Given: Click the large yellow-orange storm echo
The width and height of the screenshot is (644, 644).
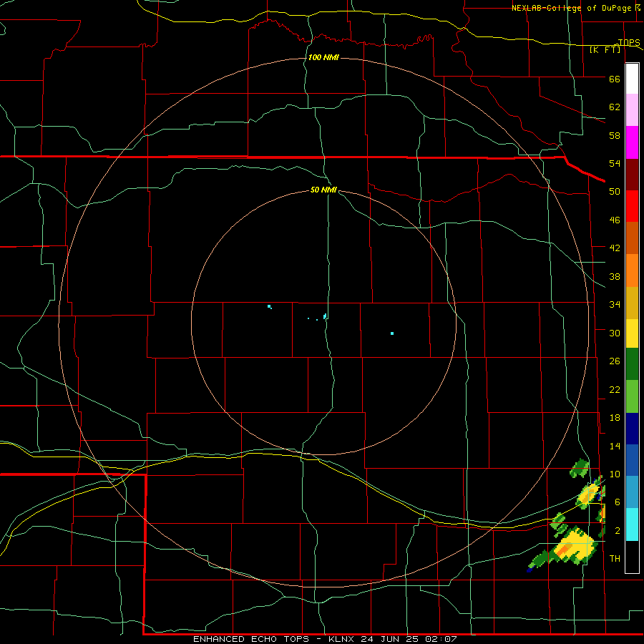Looking at the screenshot, I should click(x=574, y=547).
